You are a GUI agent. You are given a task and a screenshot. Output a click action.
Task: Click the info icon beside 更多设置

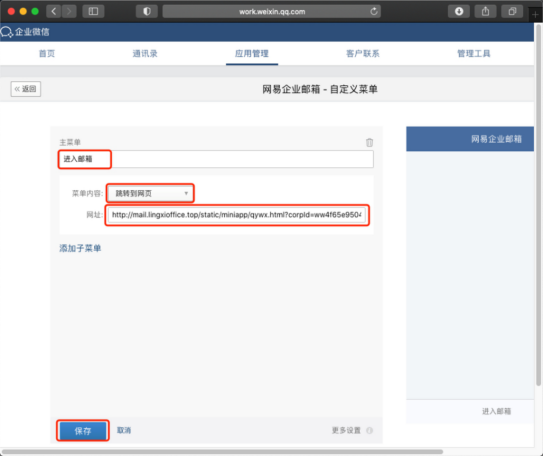[x=370, y=430]
